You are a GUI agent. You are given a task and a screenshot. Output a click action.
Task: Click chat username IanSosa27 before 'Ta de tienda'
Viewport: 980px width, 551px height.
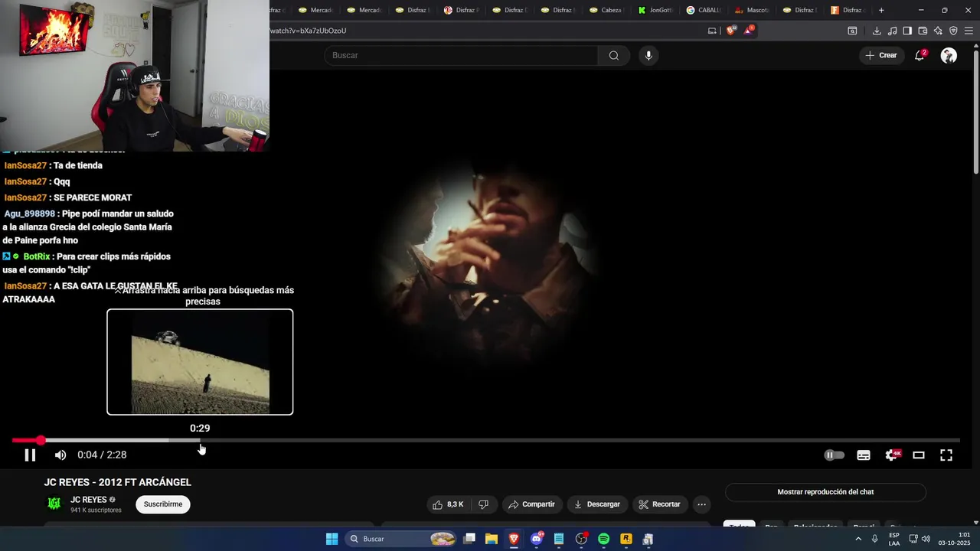click(25, 165)
